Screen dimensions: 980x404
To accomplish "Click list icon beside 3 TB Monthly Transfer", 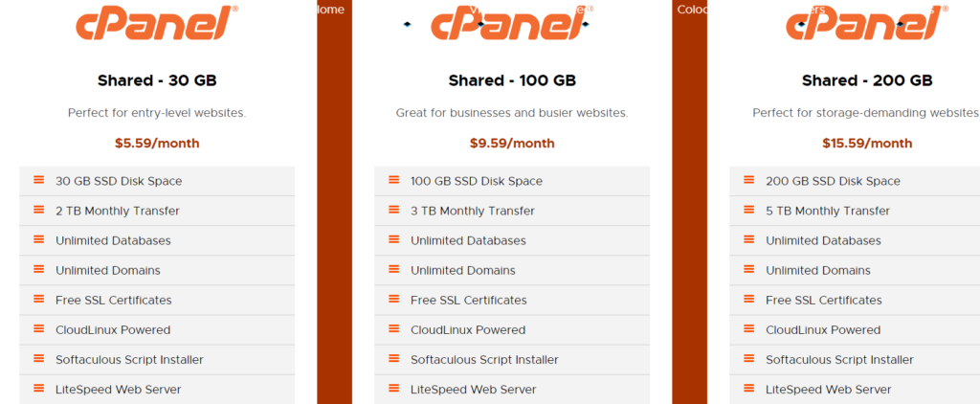I will (393, 210).
